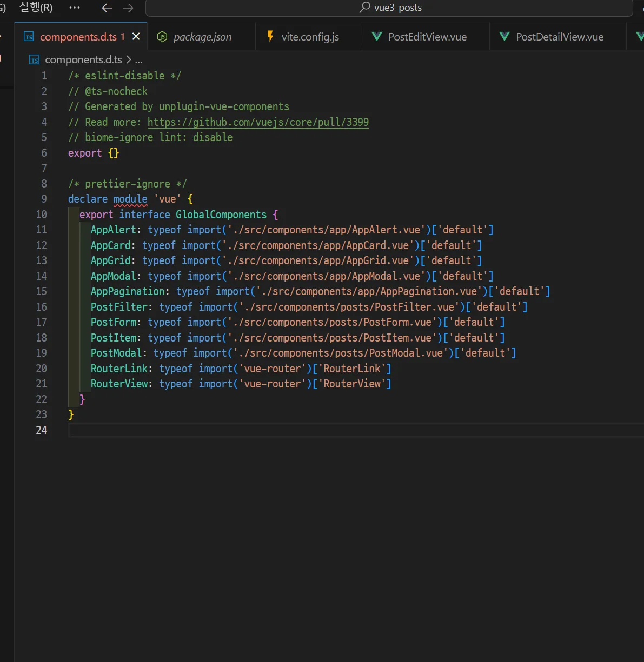Switch to the vite.config.js tab
644x662 pixels.
(x=309, y=37)
